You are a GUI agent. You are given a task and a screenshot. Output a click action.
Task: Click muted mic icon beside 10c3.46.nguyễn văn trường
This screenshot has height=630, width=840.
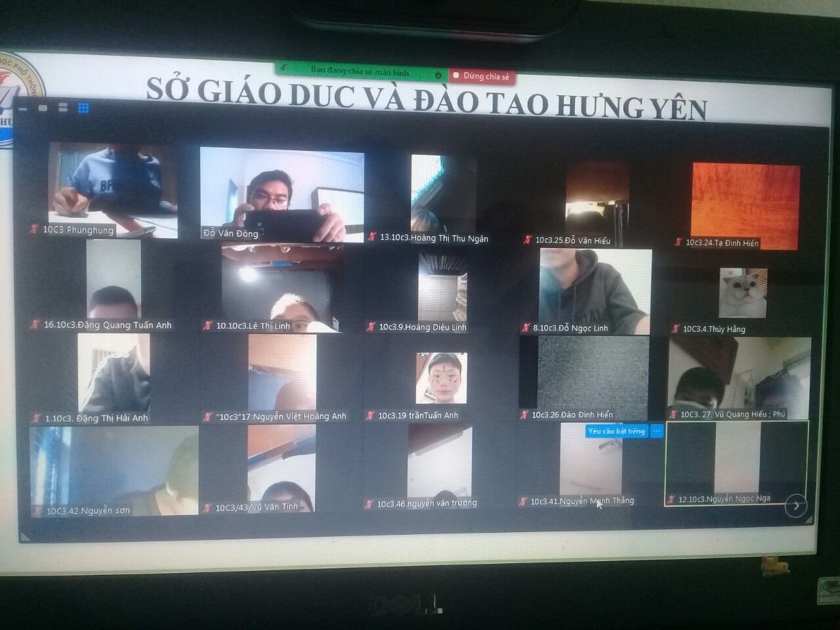click(x=371, y=504)
